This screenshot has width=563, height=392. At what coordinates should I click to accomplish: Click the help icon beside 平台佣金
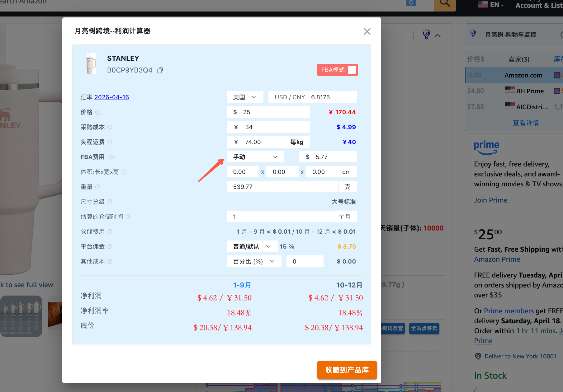(x=110, y=247)
